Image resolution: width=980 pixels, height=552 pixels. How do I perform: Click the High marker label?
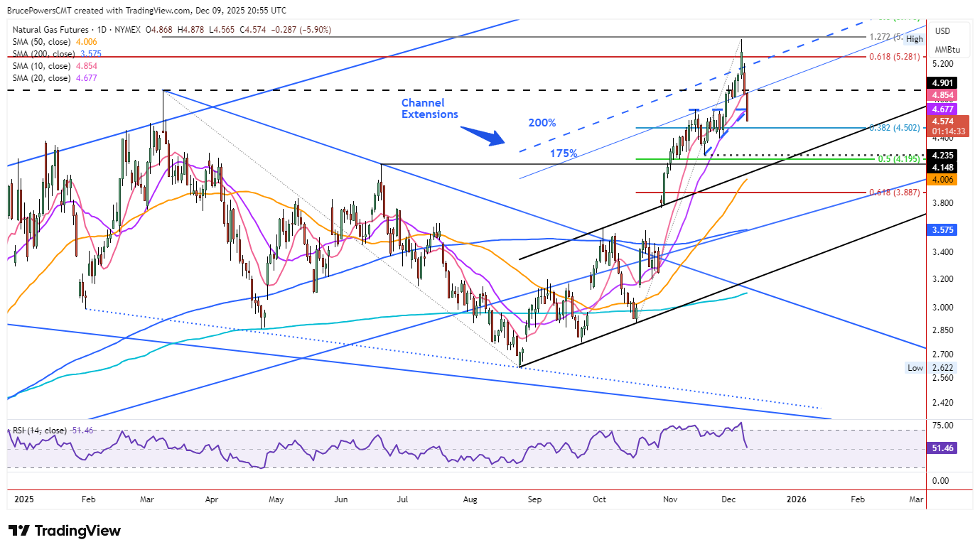[x=915, y=39]
